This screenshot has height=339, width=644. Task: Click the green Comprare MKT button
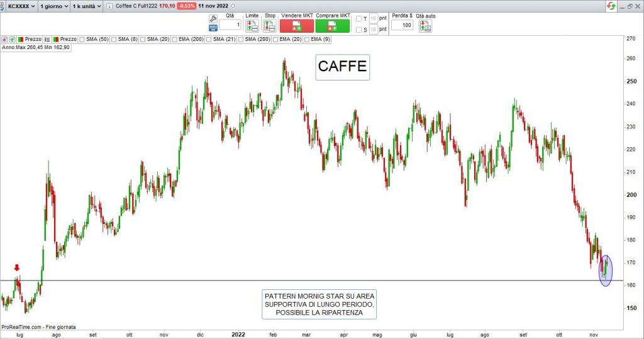tap(333, 26)
